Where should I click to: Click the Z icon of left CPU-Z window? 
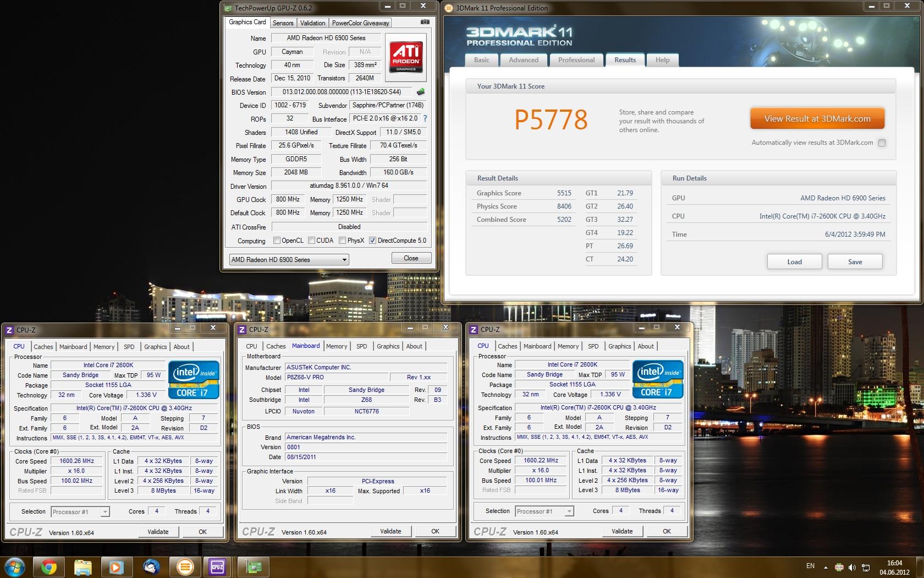tap(9, 330)
